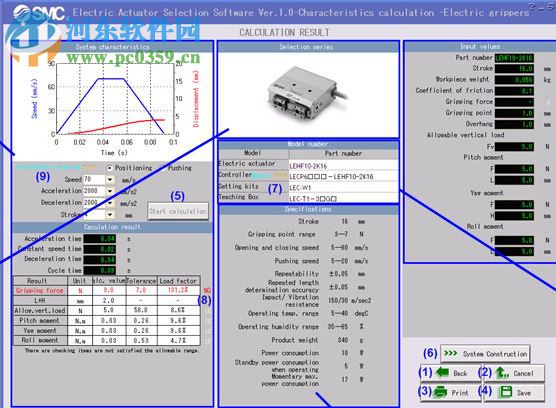Click the Opening and closing speed specification
556x408 pixels.
(301, 247)
